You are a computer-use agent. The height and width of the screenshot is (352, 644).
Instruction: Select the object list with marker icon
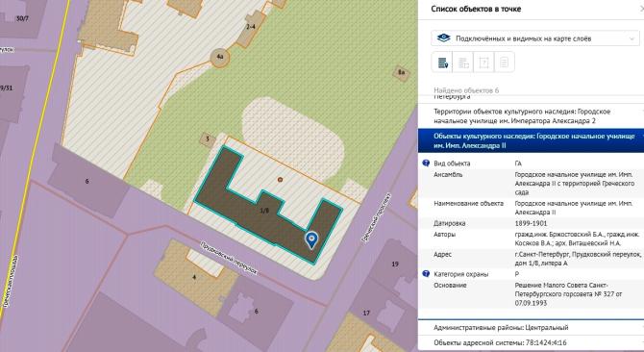[x=442, y=63]
